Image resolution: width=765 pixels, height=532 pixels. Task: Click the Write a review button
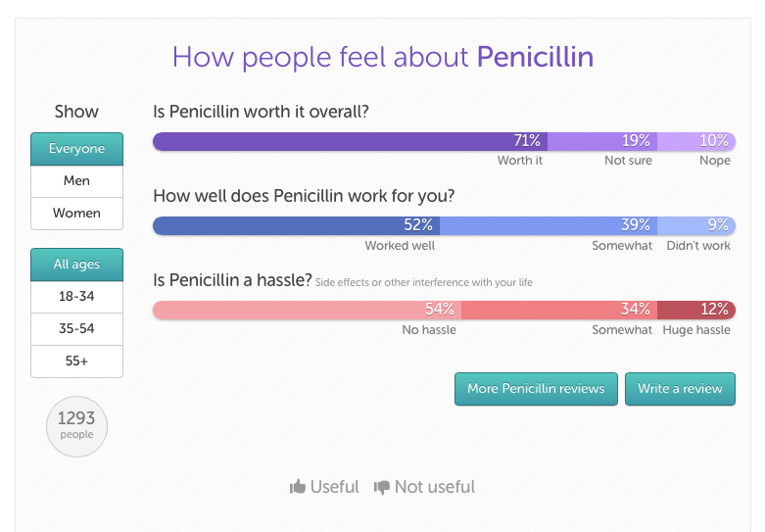point(680,389)
